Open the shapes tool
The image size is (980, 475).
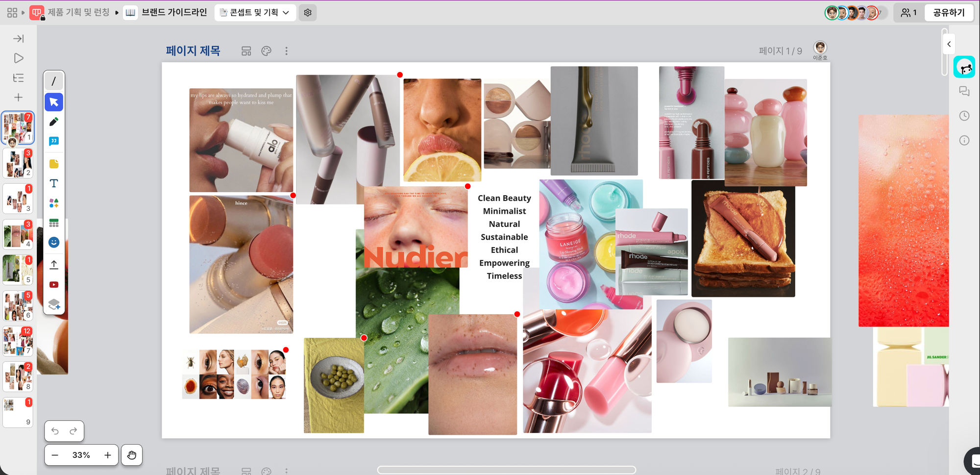coord(54,203)
